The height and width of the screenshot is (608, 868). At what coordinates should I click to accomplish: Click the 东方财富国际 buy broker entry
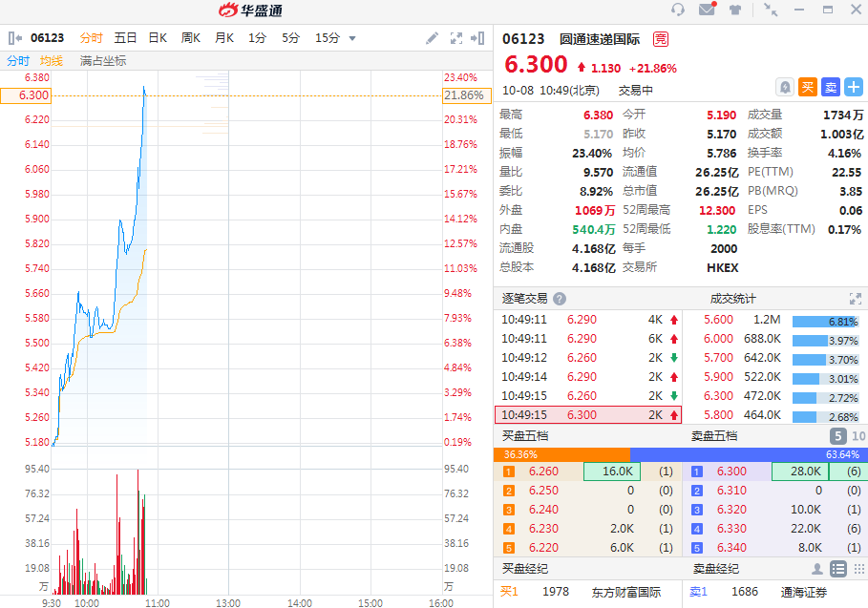pyautogui.click(x=626, y=592)
